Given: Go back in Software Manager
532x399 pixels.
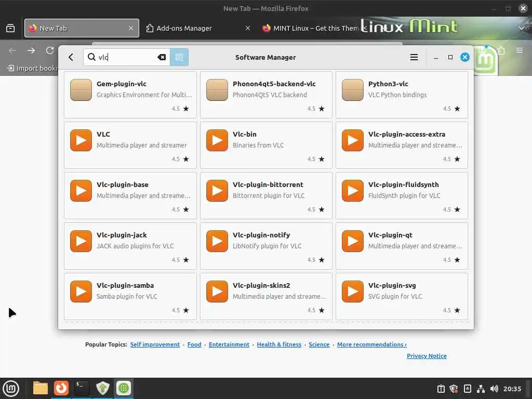Looking at the screenshot, I should coord(71,57).
